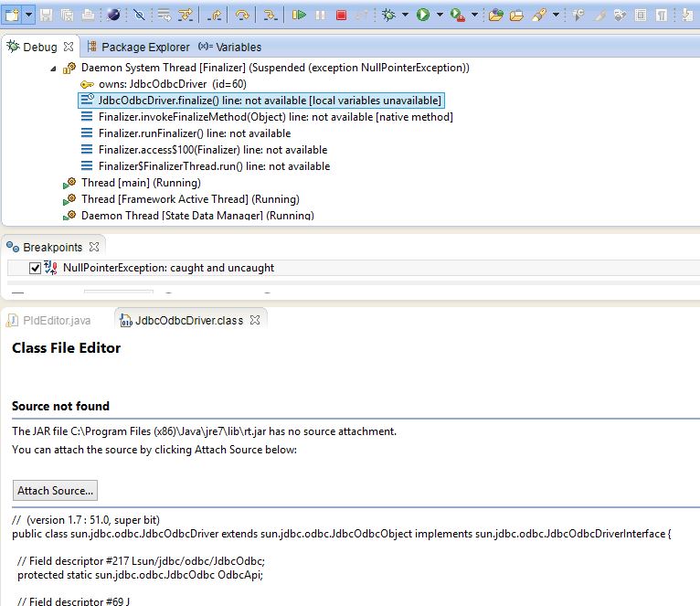Close the Debug view tab

click(69, 47)
